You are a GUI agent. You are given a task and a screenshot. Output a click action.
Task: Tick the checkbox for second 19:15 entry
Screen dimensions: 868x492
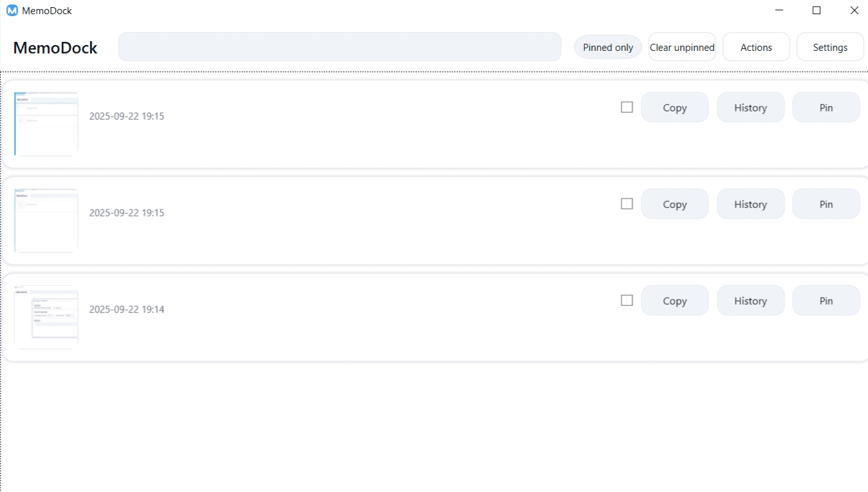(627, 204)
